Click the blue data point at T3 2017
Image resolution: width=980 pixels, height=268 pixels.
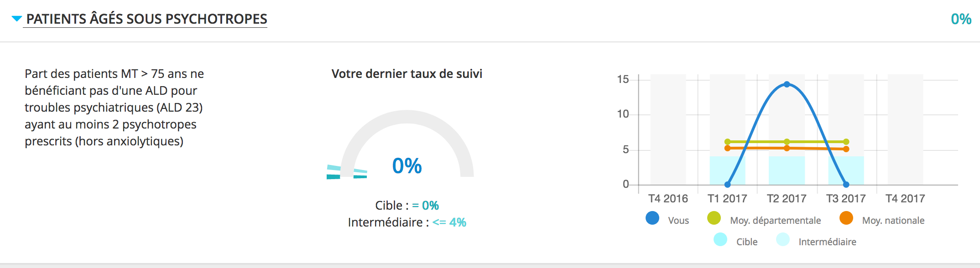click(x=846, y=185)
